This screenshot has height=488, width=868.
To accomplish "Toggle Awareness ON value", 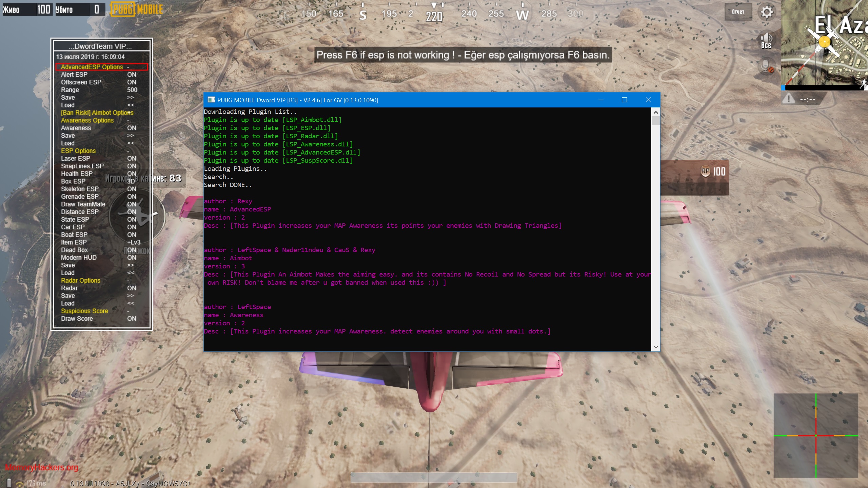I will tap(132, 128).
